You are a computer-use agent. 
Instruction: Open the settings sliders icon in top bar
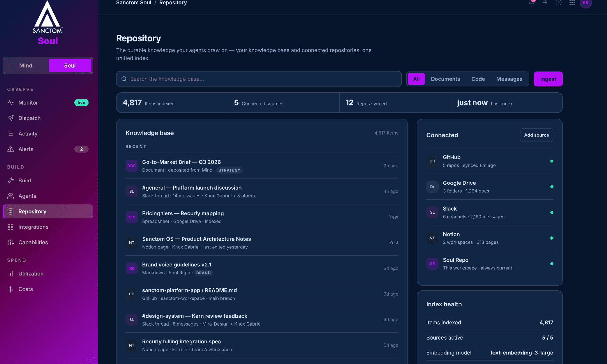pyautogui.click(x=545, y=3)
